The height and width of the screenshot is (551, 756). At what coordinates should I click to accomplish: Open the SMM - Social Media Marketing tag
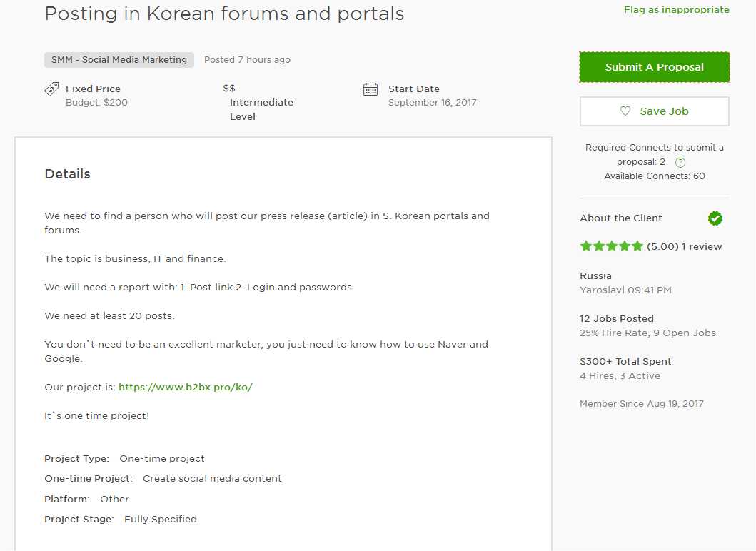[x=119, y=60]
